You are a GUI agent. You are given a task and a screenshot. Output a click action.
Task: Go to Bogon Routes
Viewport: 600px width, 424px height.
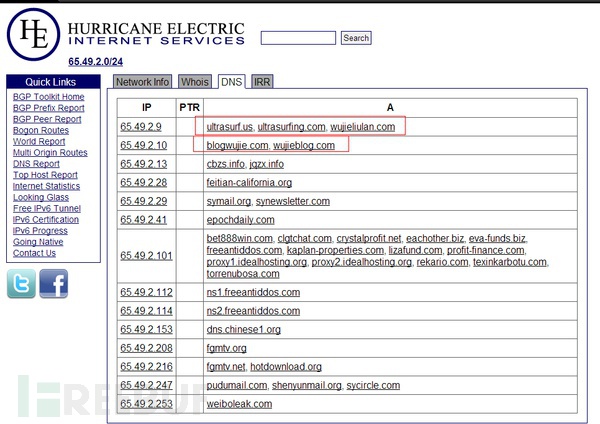tap(41, 130)
